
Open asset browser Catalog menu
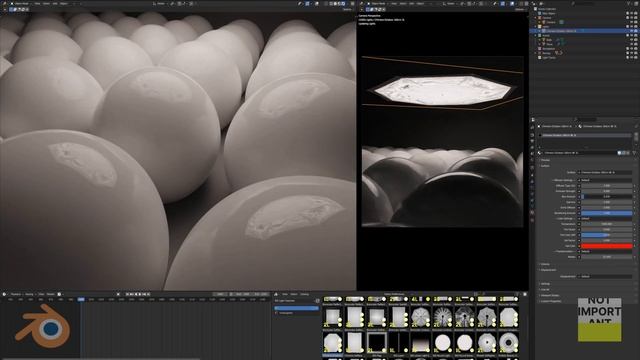tap(304, 294)
